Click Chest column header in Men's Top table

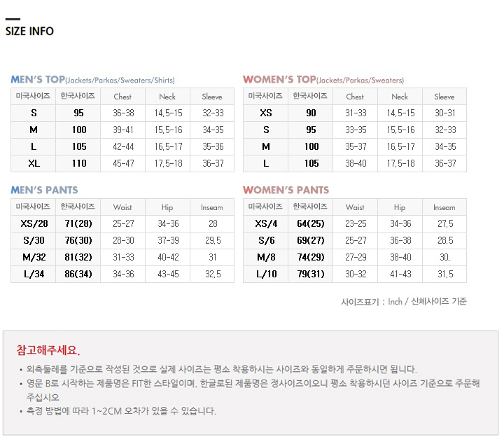(x=122, y=97)
